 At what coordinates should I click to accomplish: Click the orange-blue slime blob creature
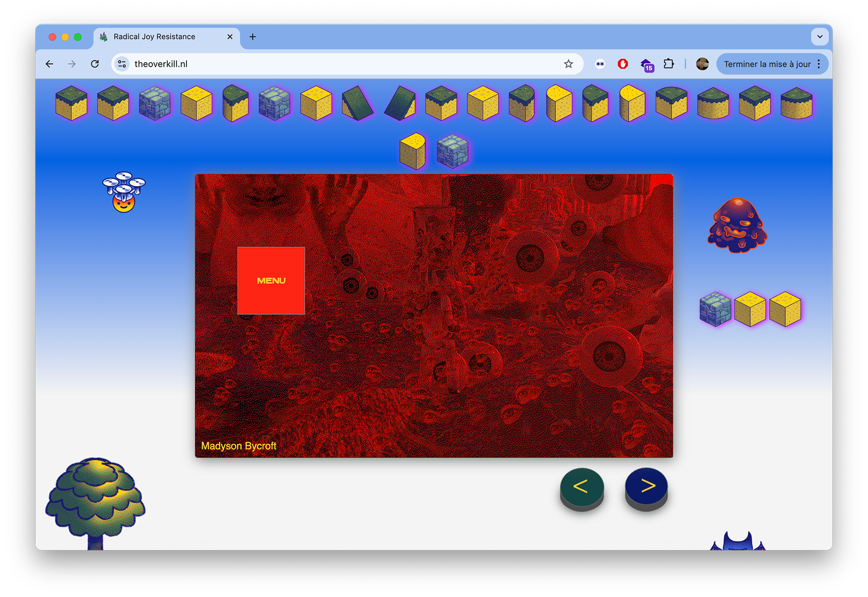tap(737, 225)
